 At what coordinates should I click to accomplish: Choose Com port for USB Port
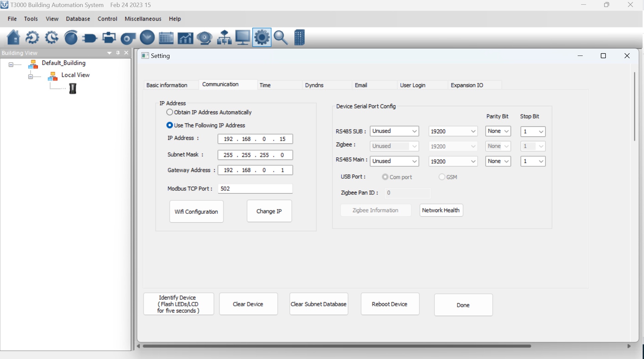385,177
